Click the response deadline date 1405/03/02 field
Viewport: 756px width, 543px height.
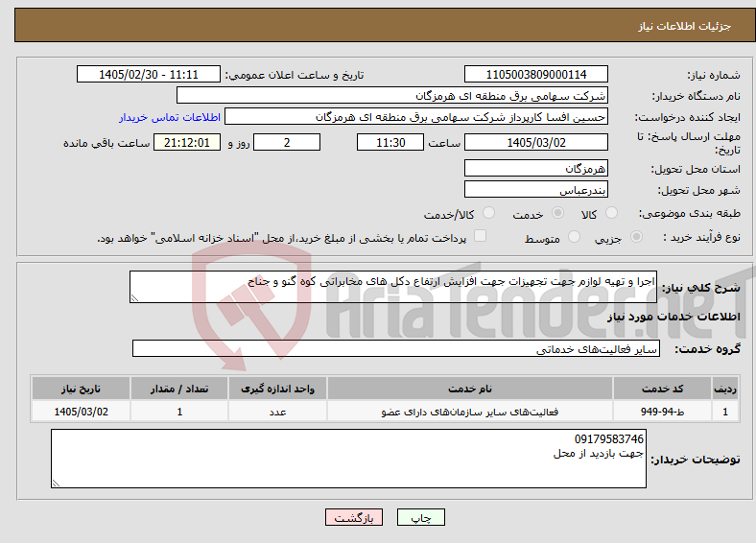pyautogui.click(x=535, y=142)
